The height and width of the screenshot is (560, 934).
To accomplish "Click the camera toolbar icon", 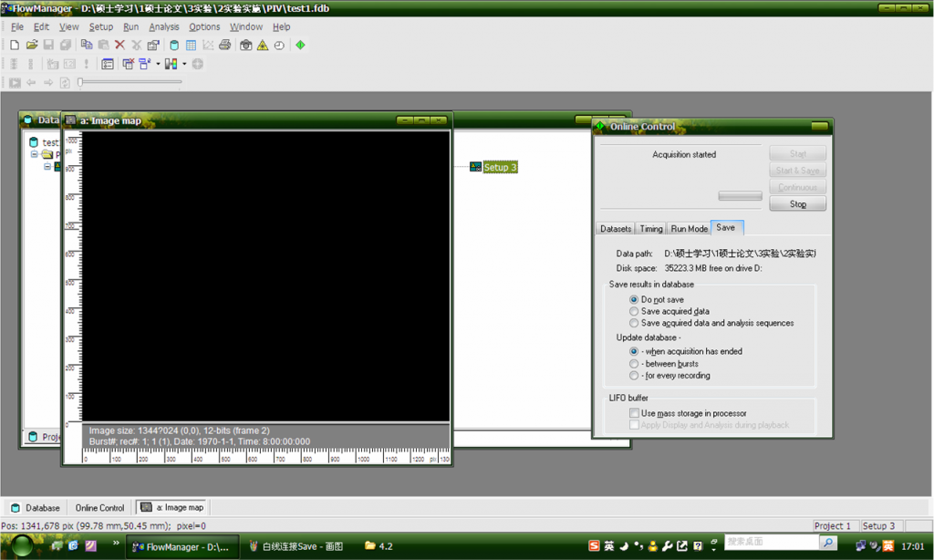I will (x=245, y=46).
